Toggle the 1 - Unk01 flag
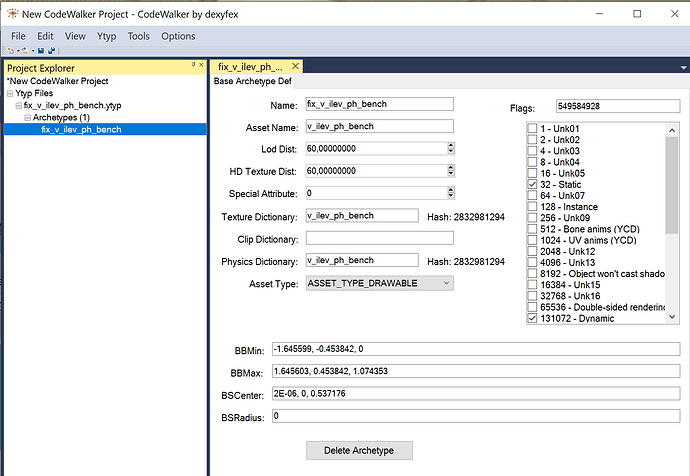This screenshot has height=476, width=690. [532, 128]
